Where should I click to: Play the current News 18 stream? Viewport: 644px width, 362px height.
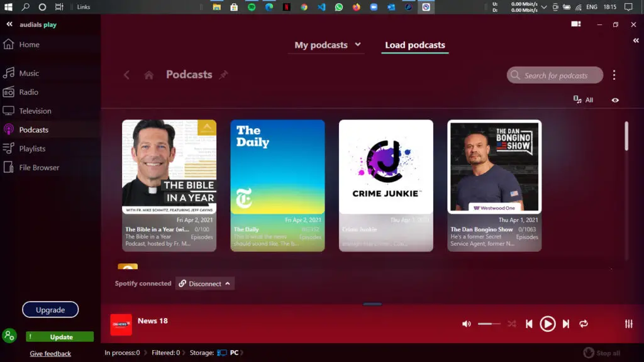tap(548, 324)
